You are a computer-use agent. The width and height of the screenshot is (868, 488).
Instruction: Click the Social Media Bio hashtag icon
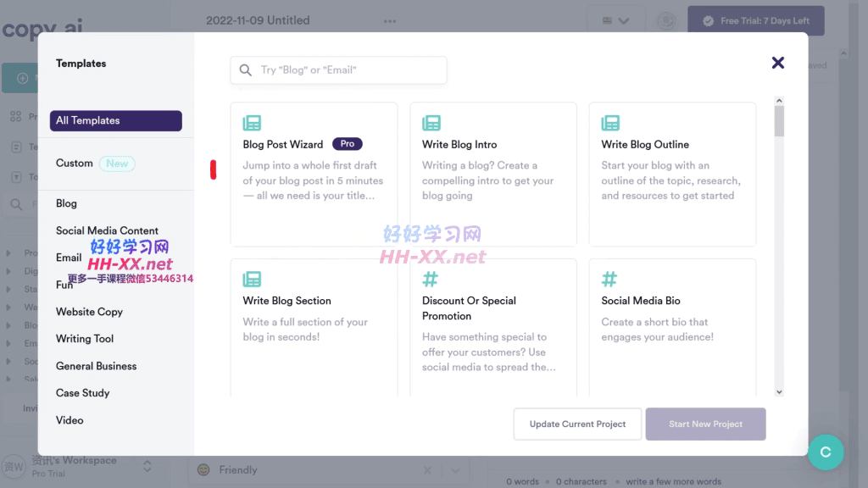(609, 279)
